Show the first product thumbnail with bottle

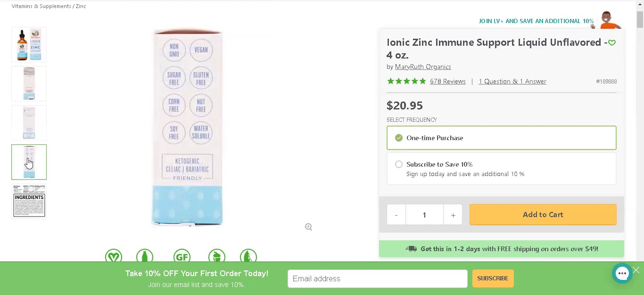tap(29, 44)
